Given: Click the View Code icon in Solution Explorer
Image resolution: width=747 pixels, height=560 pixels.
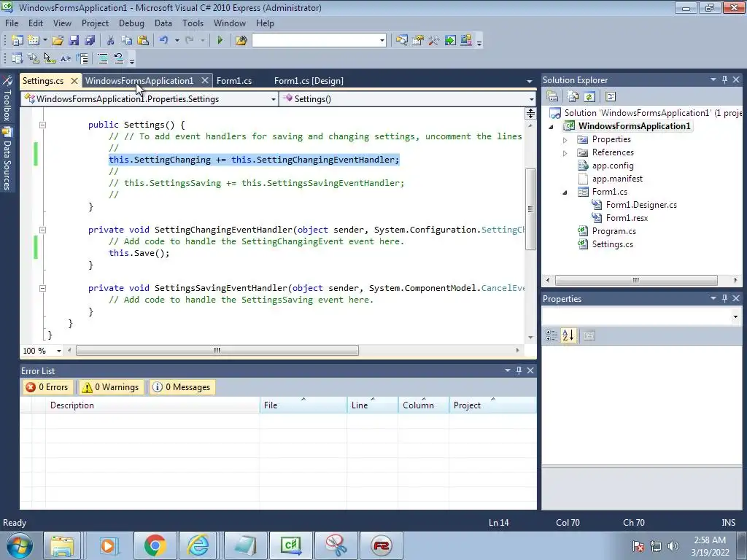Looking at the screenshot, I should [611, 97].
